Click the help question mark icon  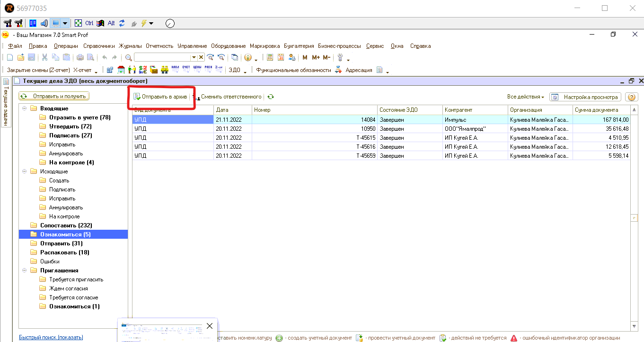pos(631,97)
